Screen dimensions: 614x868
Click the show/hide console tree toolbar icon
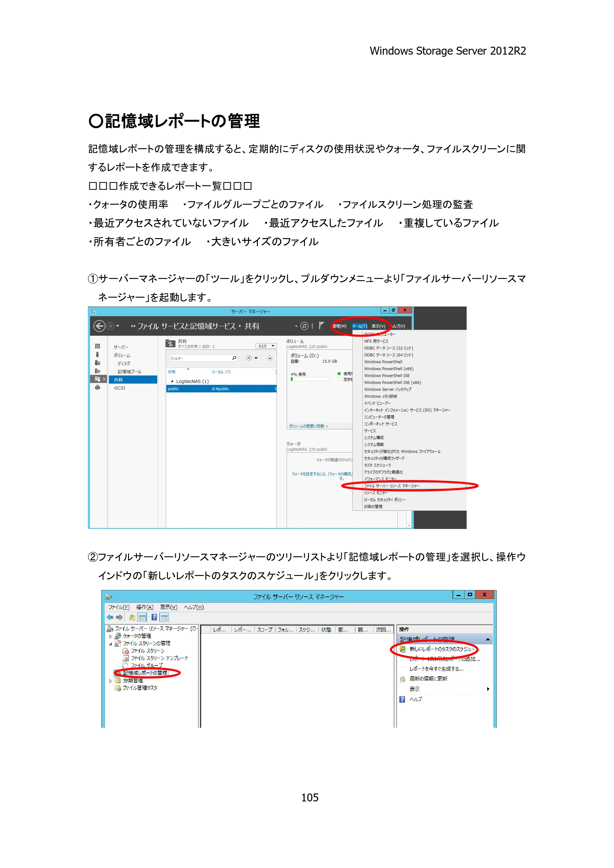click(142, 617)
